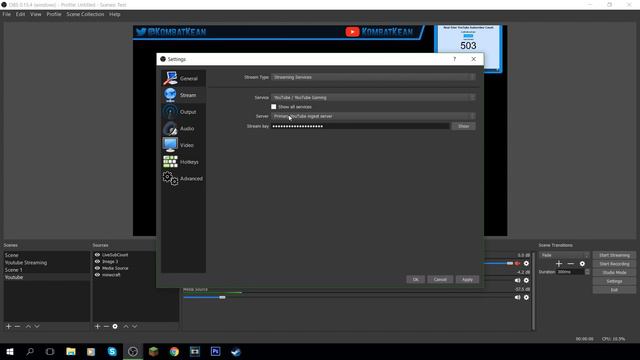
Task: Click Apply in the Settings dialog
Action: click(467, 279)
